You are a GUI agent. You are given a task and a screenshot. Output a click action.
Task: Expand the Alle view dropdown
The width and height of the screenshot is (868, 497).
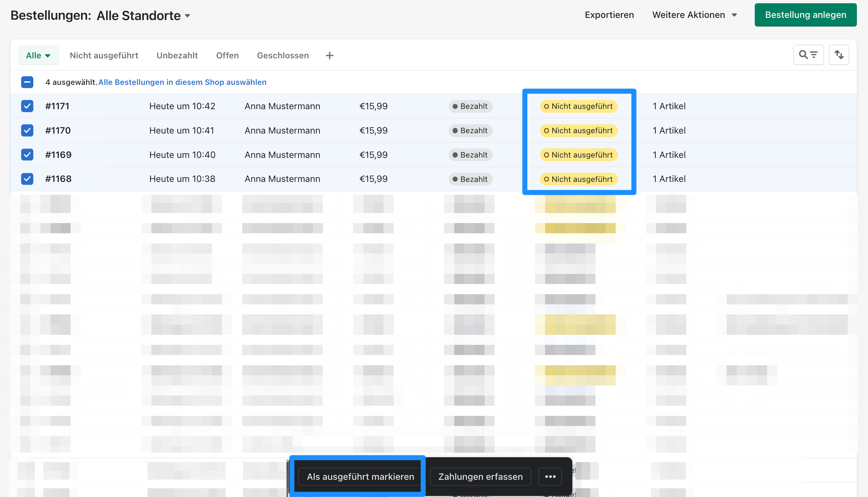(x=38, y=56)
